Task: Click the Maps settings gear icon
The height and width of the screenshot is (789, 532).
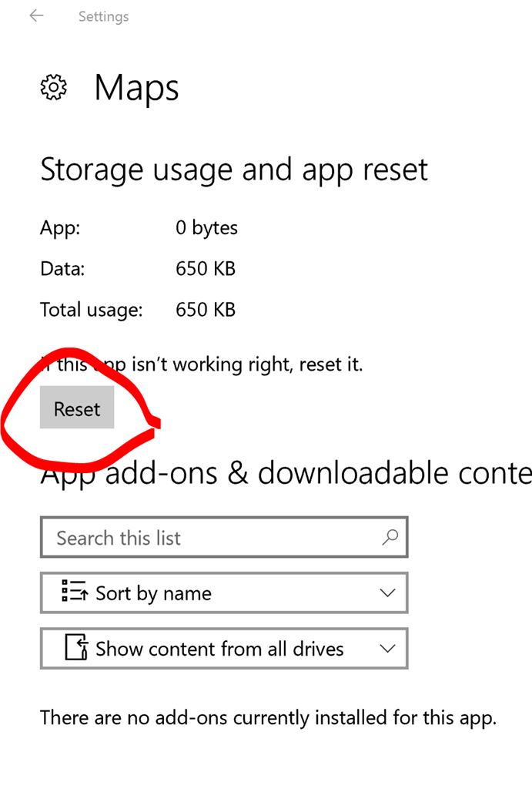Action: coord(53,88)
